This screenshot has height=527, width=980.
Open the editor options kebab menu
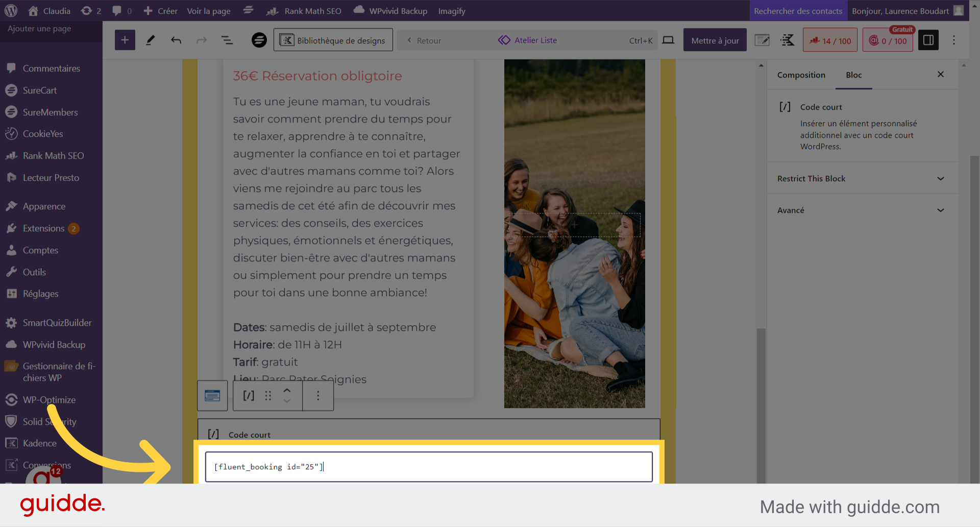953,40
